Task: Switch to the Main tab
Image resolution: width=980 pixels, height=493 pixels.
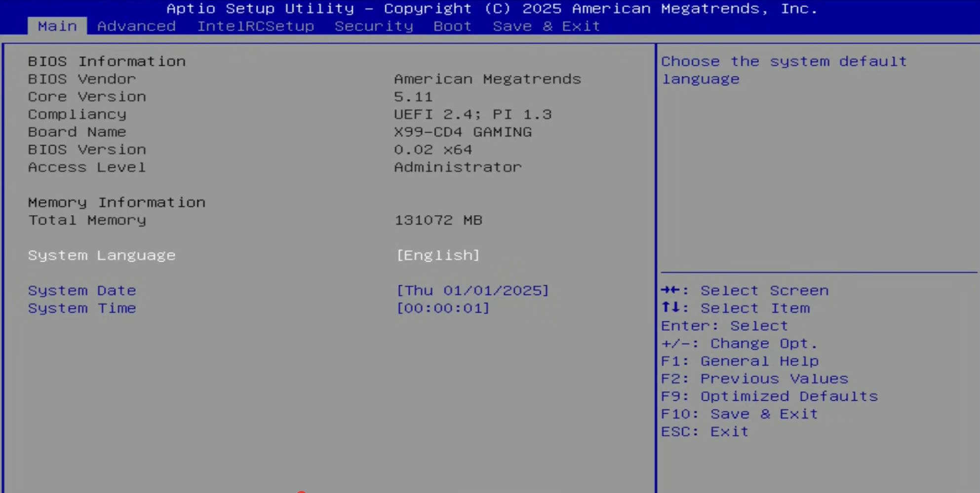Action: [57, 26]
